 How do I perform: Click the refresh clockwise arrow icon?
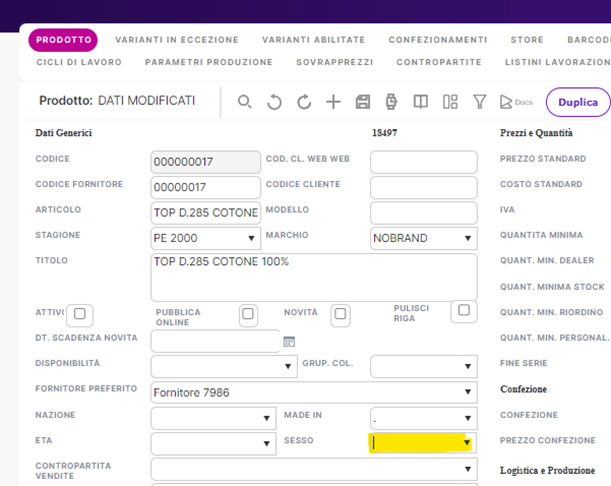304,102
